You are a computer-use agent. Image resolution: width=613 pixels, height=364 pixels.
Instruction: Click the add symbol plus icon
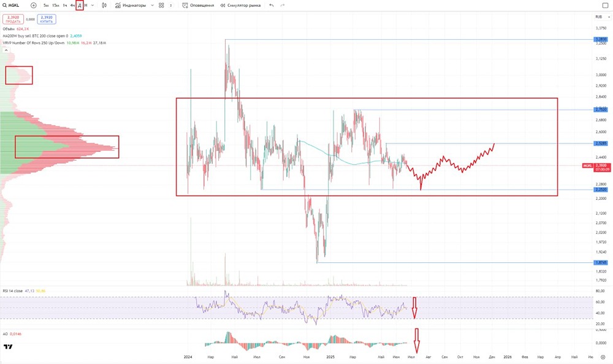click(x=34, y=6)
